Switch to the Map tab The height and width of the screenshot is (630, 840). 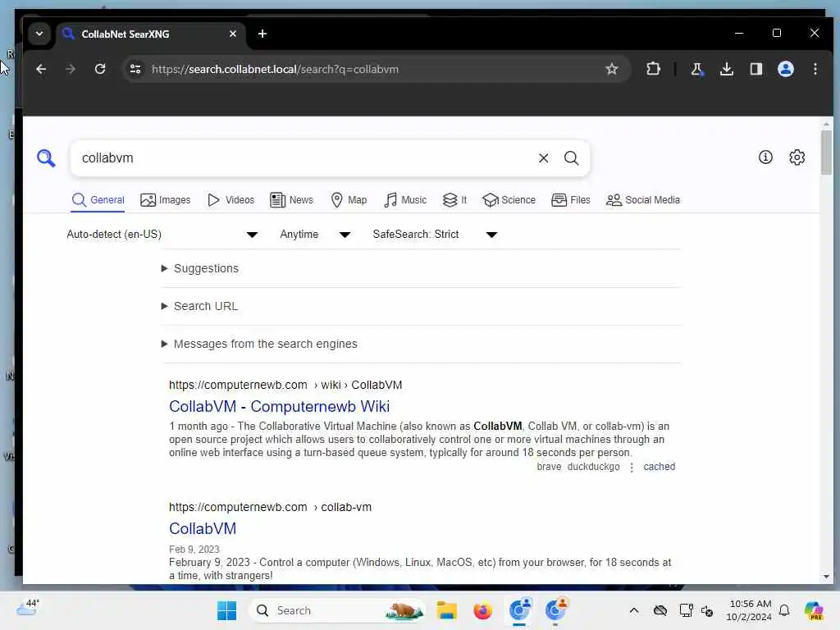(x=349, y=200)
